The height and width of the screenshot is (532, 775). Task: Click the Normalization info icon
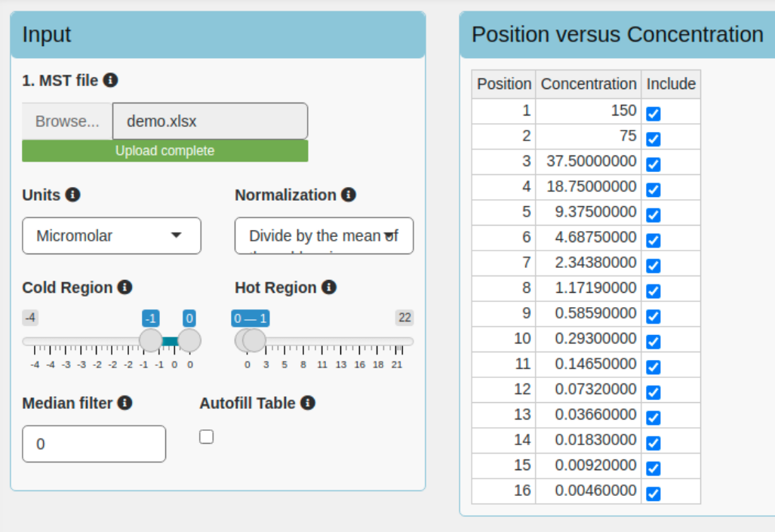click(349, 195)
